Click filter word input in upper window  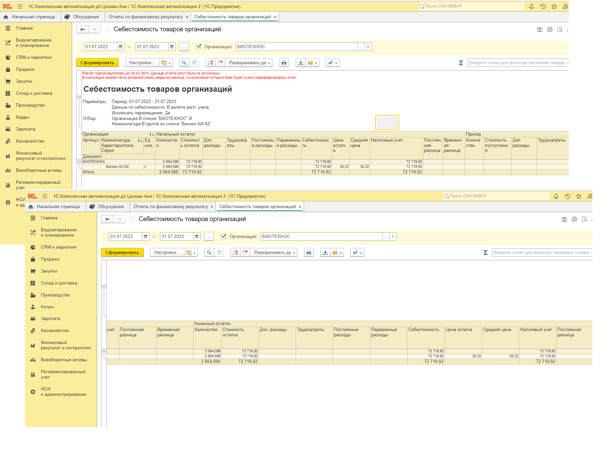518,62
